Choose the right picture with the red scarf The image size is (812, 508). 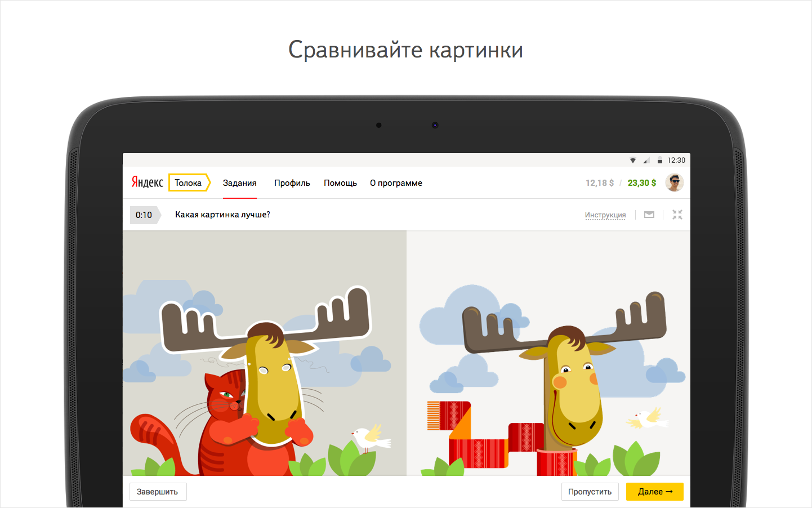[548, 353]
